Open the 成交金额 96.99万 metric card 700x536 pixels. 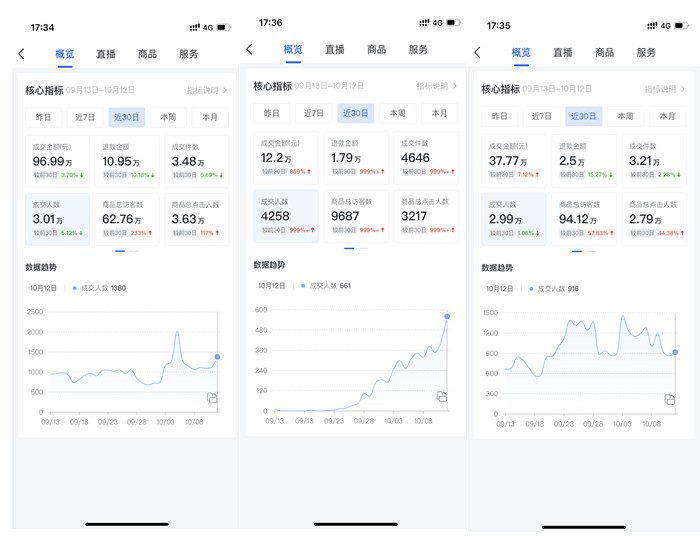coord(58,161)
